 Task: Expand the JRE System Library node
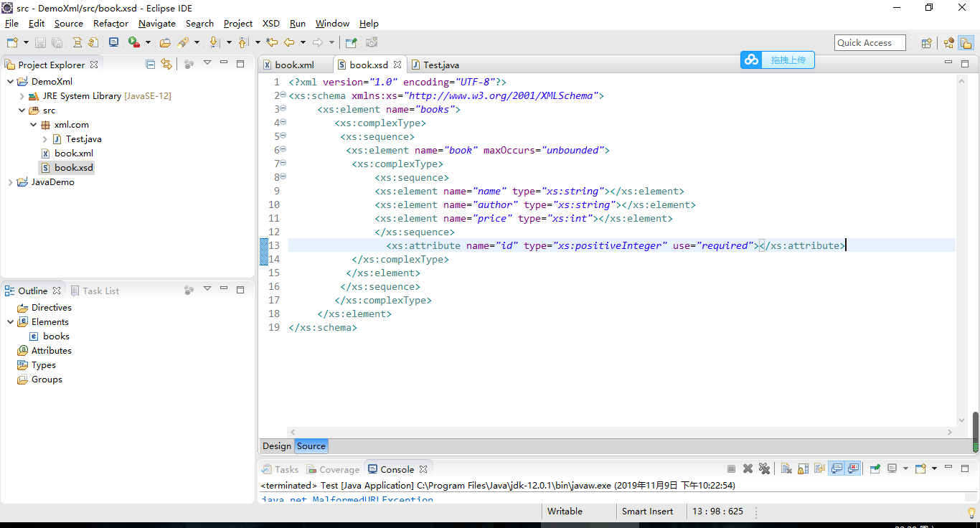pyautogui.click(x=22, y=96)
